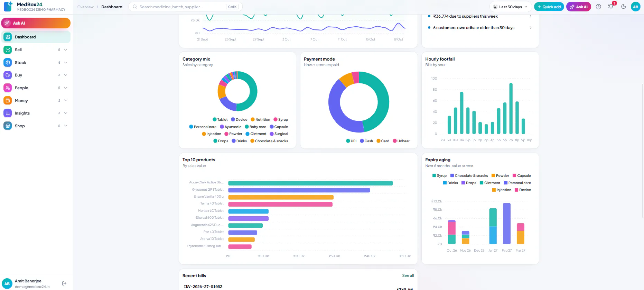Image resolution: width=644 pixels, height=290 pixels.
Task: Expand the Buy section chevron
Action: coord(66,75)
